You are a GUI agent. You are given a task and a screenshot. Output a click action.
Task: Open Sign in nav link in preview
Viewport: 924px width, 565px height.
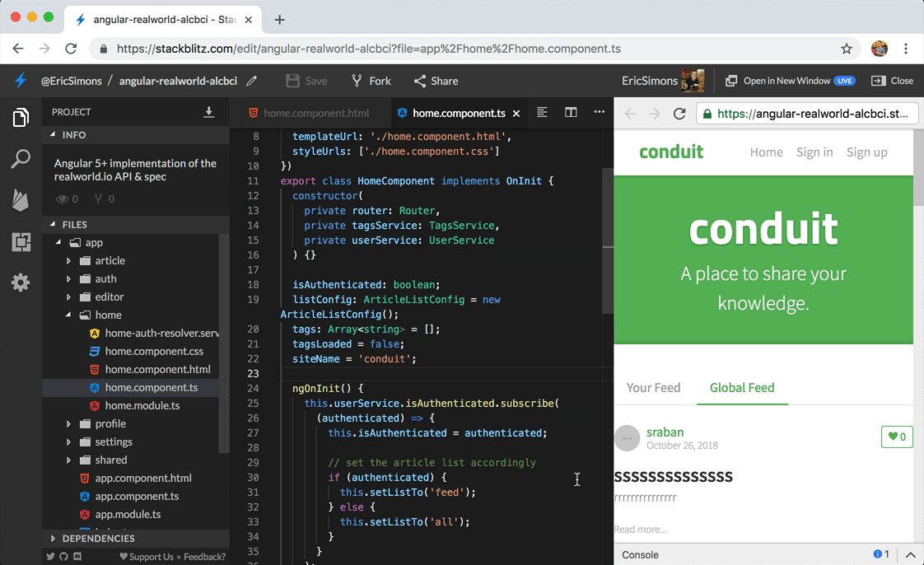(814, 152)
